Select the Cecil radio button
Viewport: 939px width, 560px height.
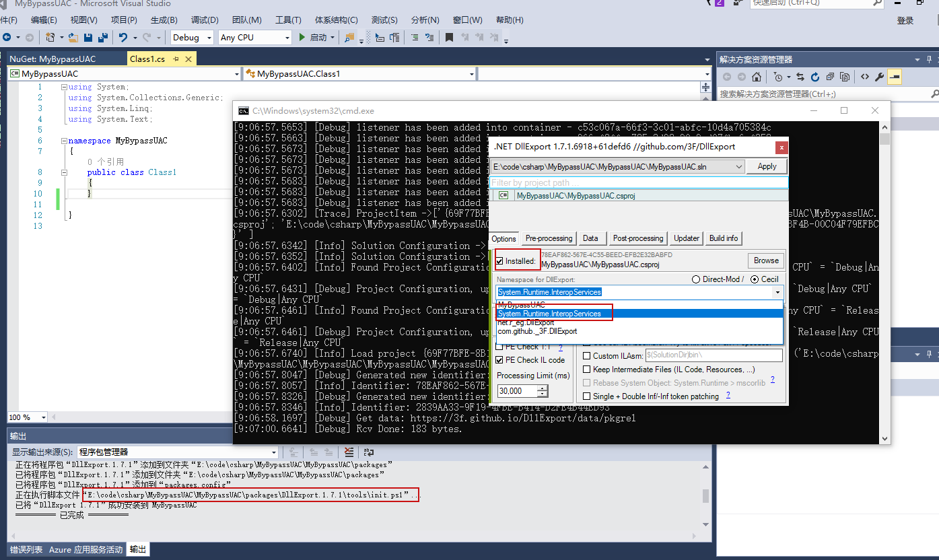pyautogui.click(x=754, y=279)
